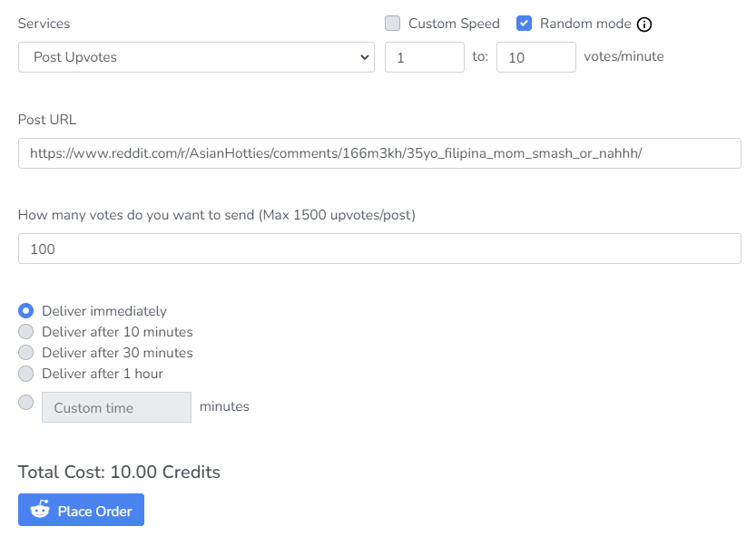
Task: Click the Custom time minutes field
Action: (x=116, y=407)
